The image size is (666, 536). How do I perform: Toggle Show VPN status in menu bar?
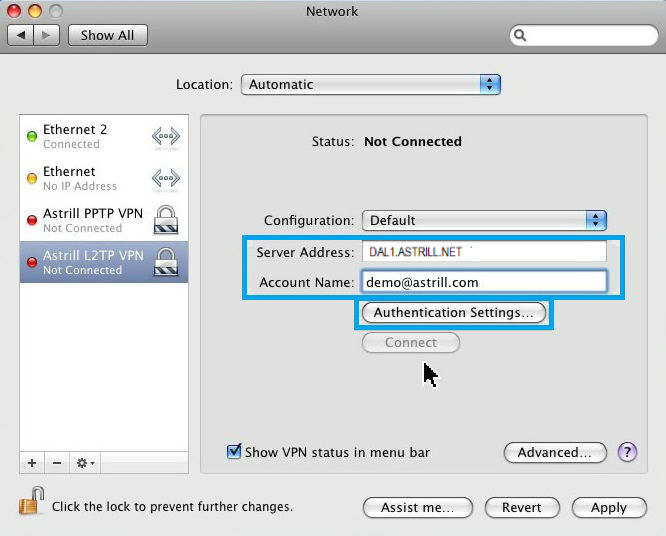coord(234,451)
